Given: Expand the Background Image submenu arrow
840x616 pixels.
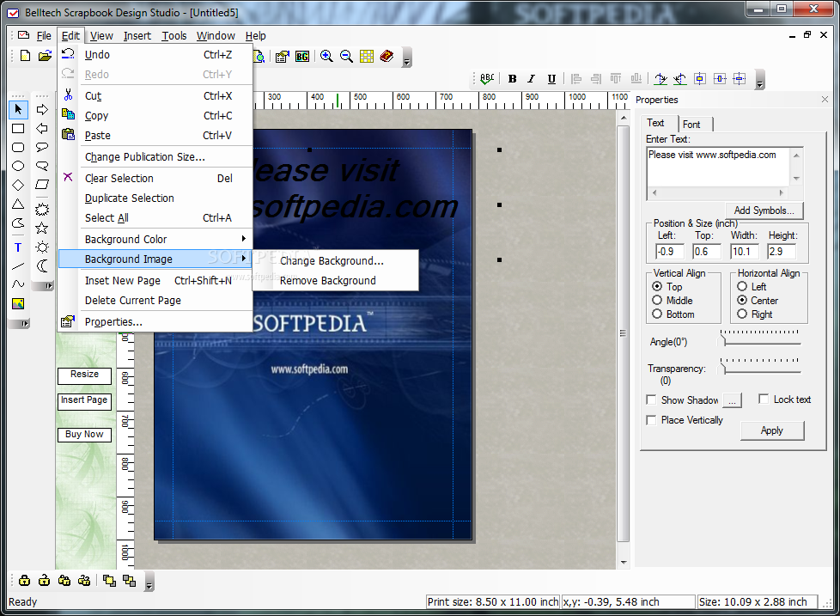Looking at the screenshot, I should click(244, 259).
